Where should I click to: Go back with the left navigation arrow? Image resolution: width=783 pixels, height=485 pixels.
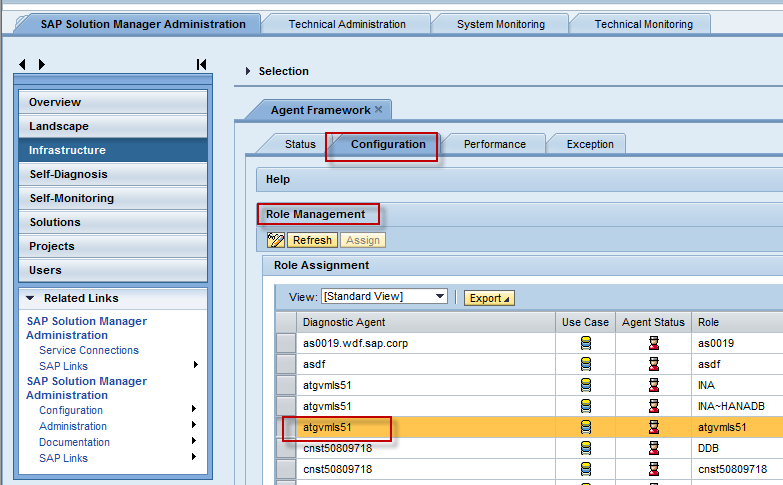(x=22, y=64)
